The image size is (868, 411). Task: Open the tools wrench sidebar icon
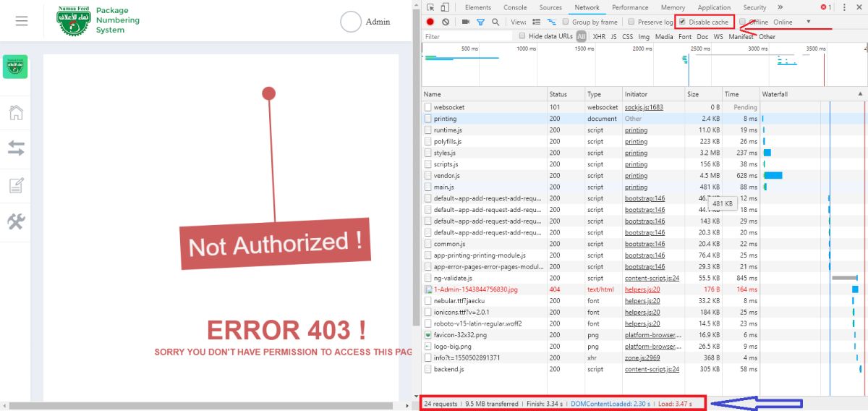(16, 221)
